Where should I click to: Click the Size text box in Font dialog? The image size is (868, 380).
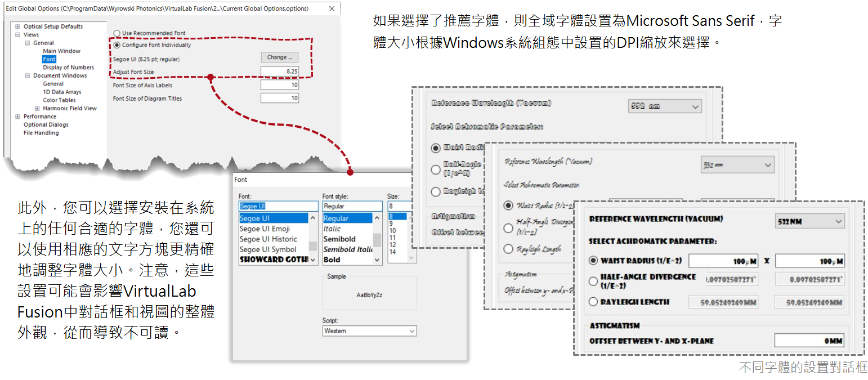pos(402,207)
